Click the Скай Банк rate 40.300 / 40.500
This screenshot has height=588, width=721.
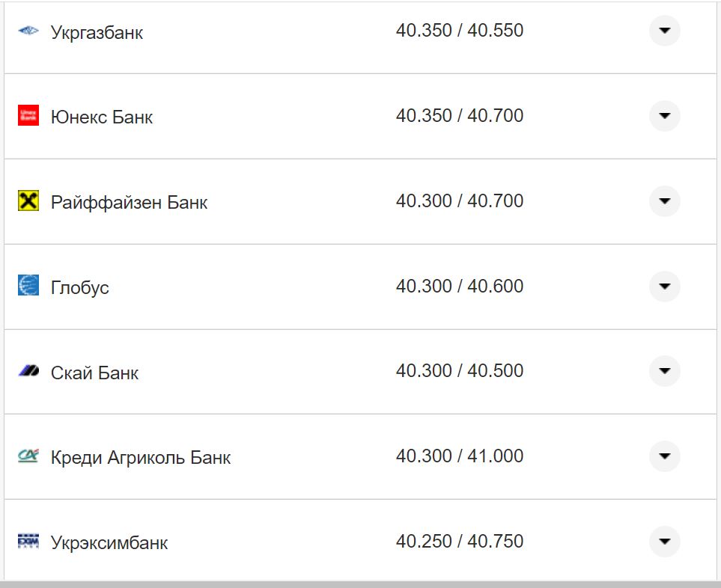pos(460,371)
